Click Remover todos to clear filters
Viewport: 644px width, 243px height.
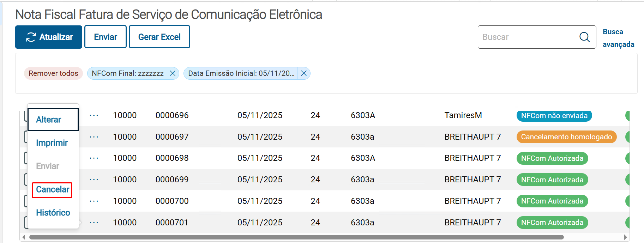click(53, 73)
